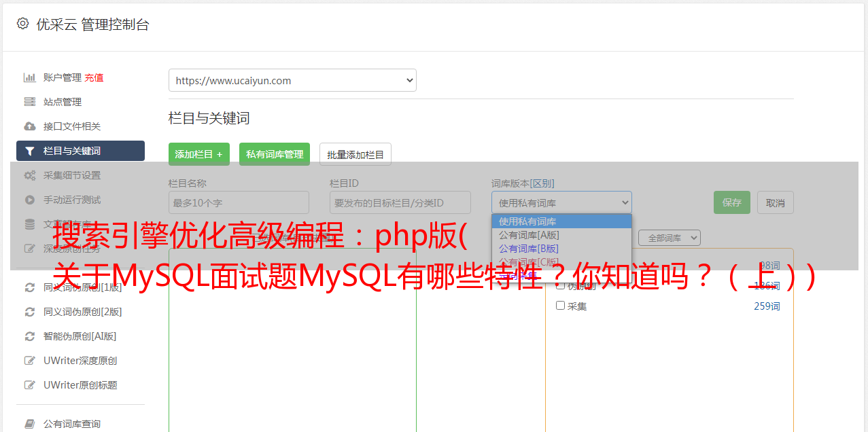The image size is (868, 432).
Task: Open 智能伪原创[AI版] sidebar entry
Action: click(x=80, y=336)
